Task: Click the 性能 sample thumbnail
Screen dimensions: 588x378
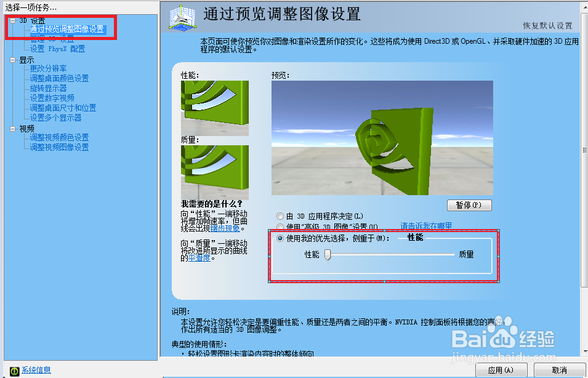Action: pyautogui.click(x=215, y=108)
